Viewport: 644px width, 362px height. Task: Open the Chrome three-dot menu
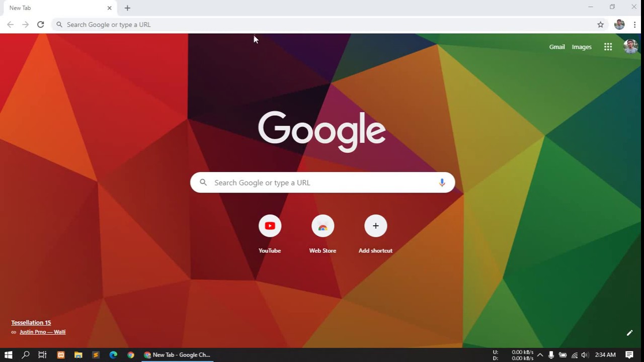635,24
